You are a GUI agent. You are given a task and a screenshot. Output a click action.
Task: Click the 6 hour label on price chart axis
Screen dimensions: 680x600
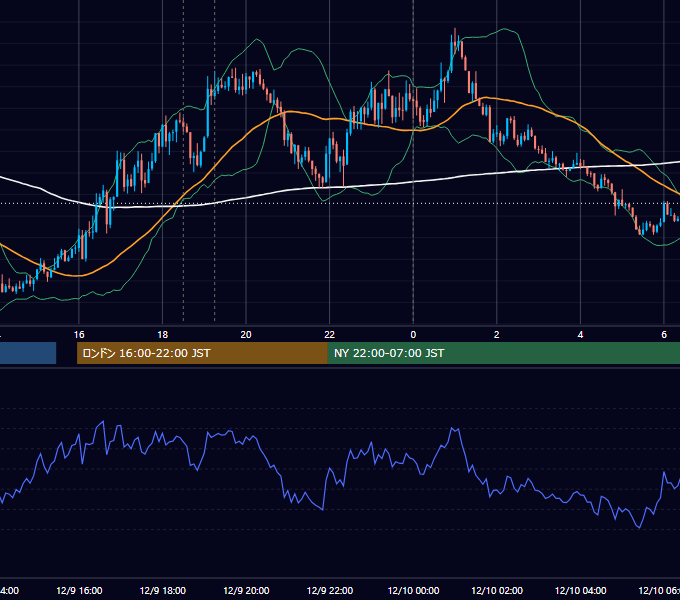(664, 334)
